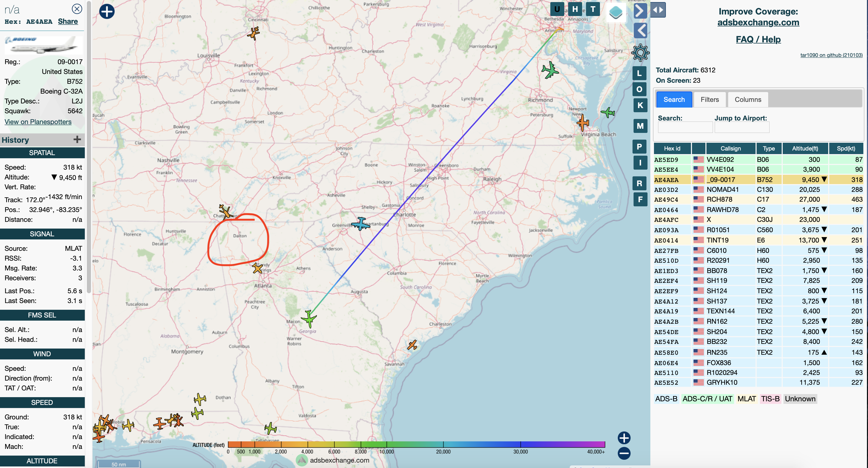The image size is (868, 468).
Task: Open the FAQ / Help link
Action: point(758,39)
